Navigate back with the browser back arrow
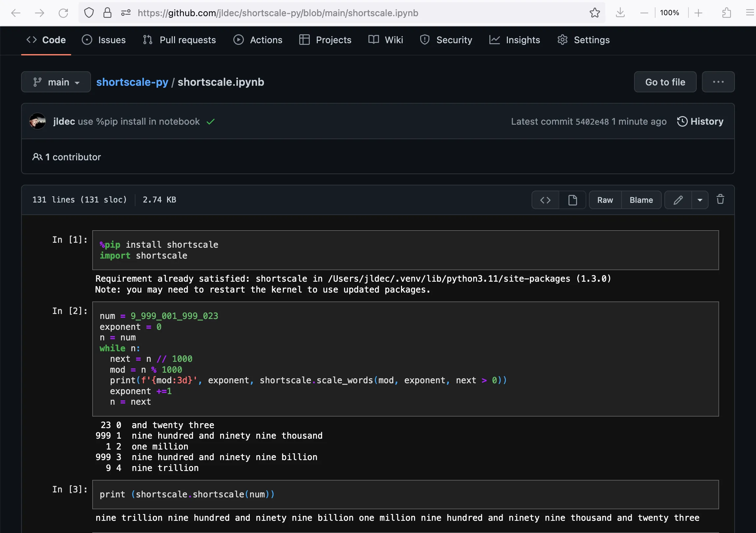Viewport: 756px width, 533px height. [15, 13]
